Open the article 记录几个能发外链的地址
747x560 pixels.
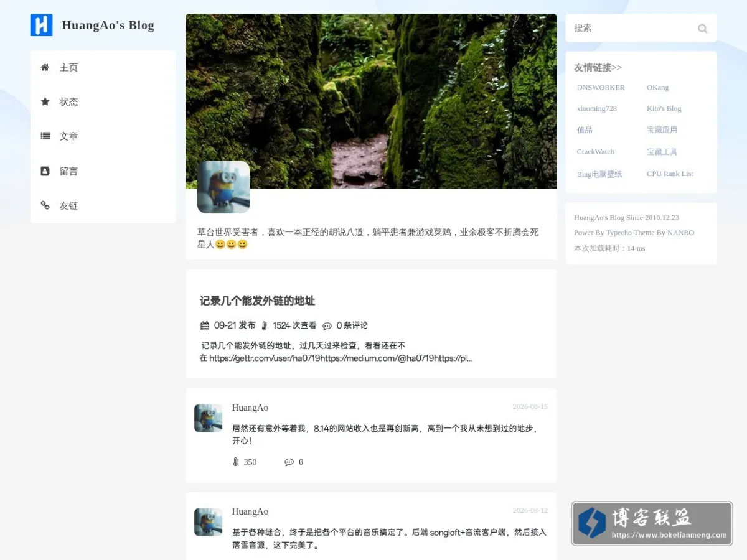(257, 301)
